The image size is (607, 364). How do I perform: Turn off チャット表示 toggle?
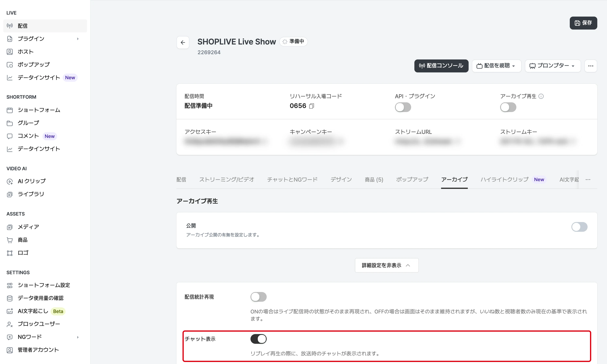coord(258,339)
